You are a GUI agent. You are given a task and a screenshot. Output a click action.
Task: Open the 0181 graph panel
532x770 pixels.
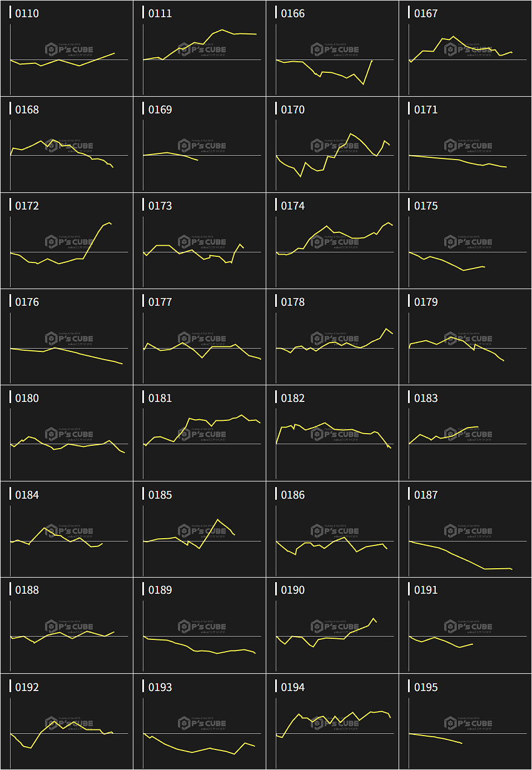pyautogui.click(x=200, y=440)
